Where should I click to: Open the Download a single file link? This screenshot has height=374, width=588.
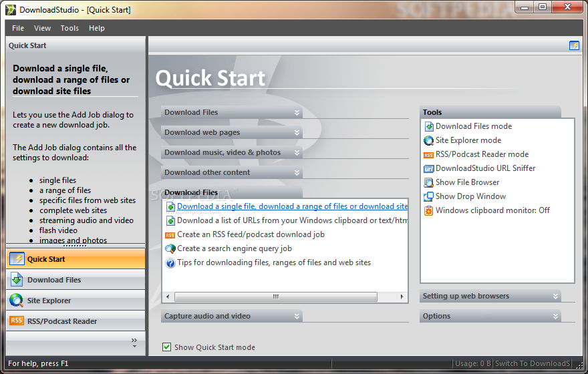point(293,206)
